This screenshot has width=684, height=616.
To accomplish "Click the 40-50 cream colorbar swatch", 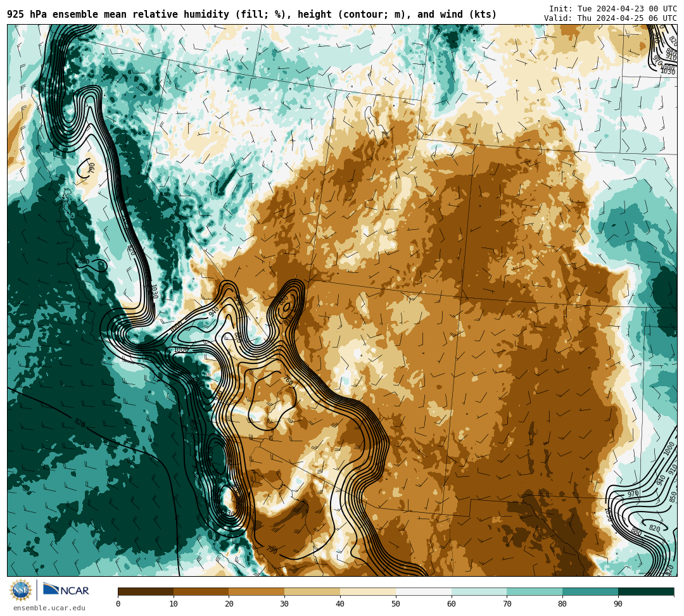I will (x=368, y=591).
